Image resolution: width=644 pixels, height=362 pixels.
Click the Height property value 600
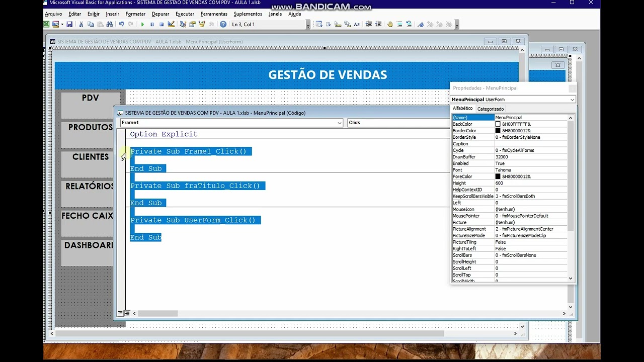point(531,183)
